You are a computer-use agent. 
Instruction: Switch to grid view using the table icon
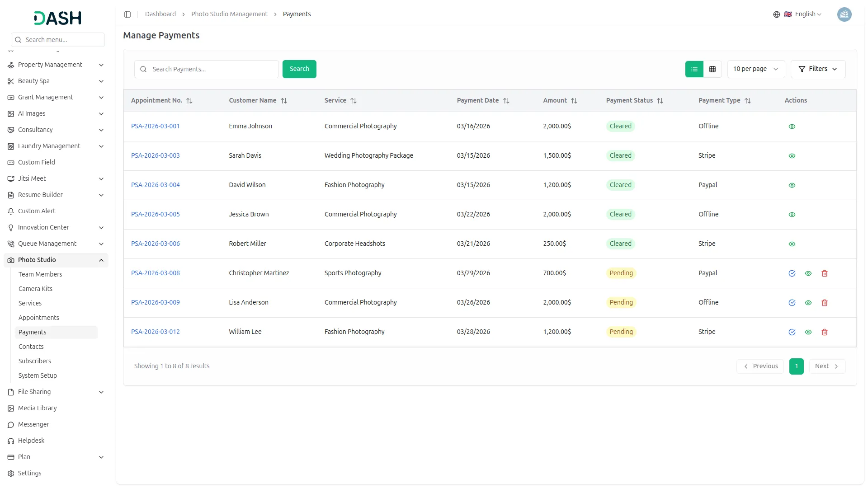pyautogui.click(x=712, y=69)
